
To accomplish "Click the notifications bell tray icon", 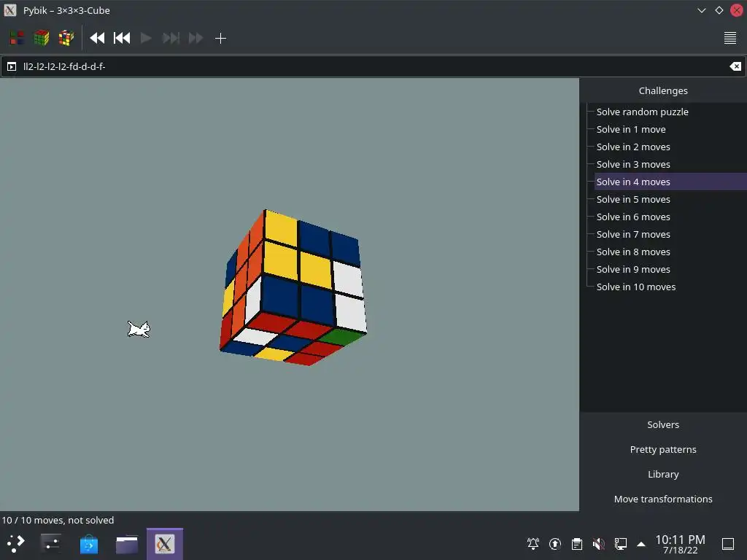I will (x=533, y=544).
